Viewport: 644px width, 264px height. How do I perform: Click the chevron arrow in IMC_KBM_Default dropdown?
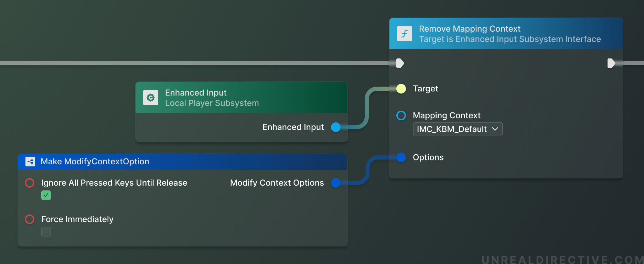tap(495, 129)
